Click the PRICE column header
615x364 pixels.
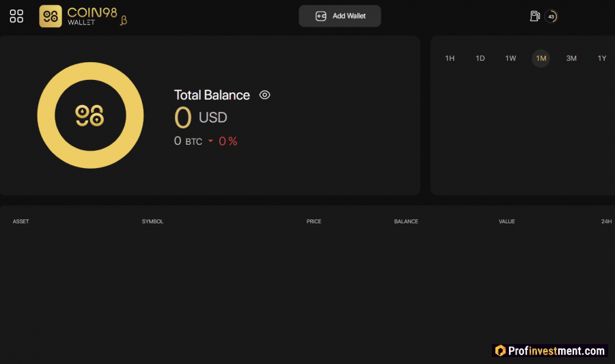(x=314, y=221)
